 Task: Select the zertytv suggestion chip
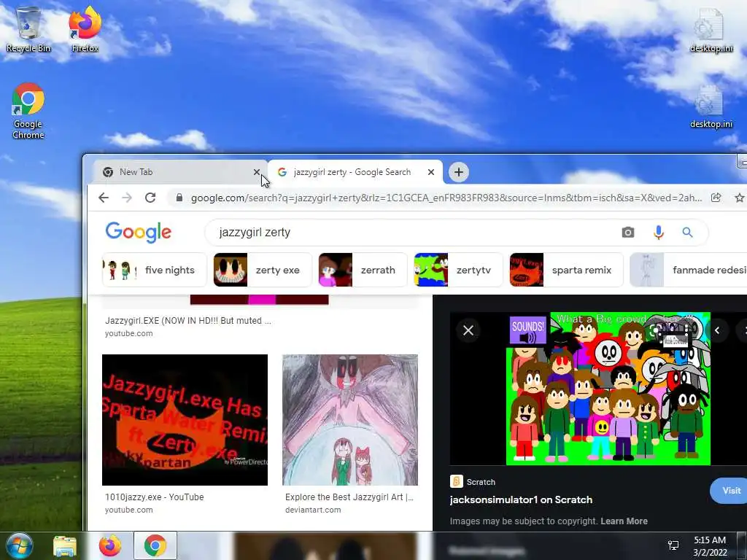458,270
